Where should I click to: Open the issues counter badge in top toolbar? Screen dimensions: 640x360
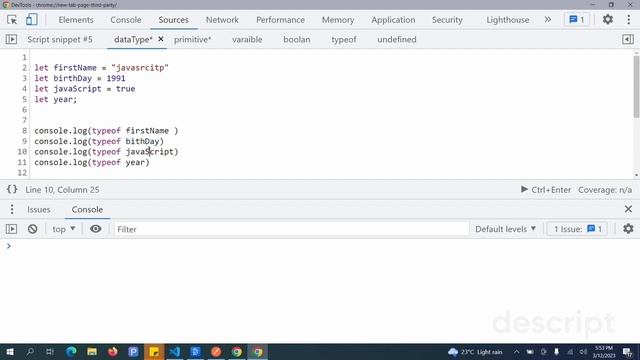577,20
